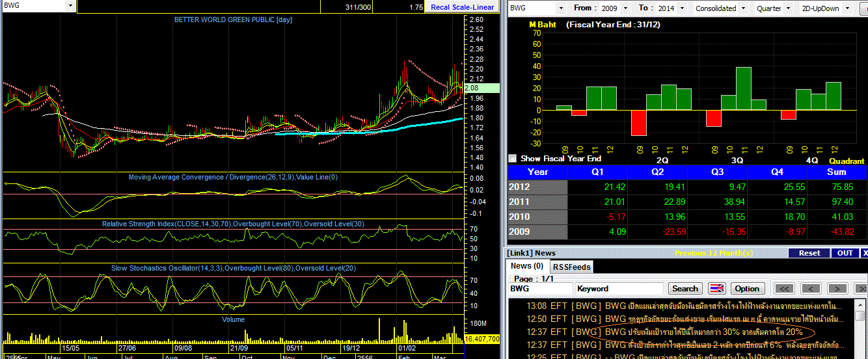
Task: Enable Show Fiscal Year End checkbox
Action: pyautogui.click(x=513, y=159)
